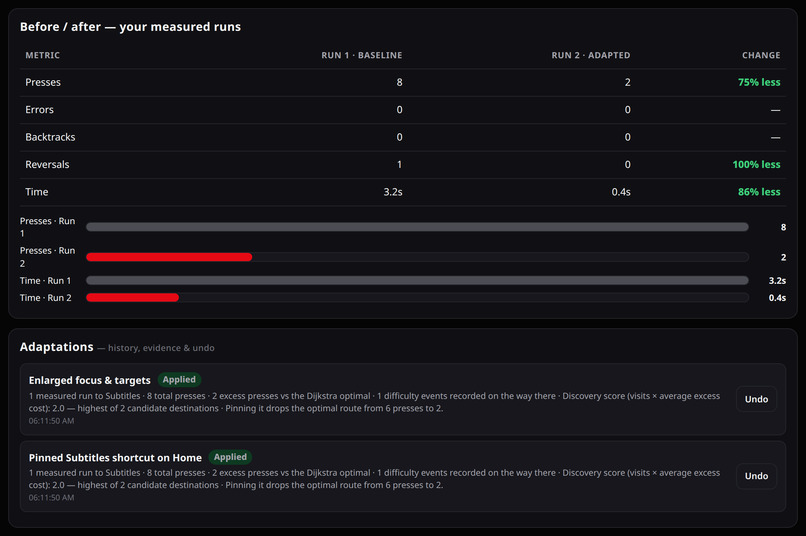806x536 pixels.
Task: Click 'Pinned Subtitles shortcut on Home' title
Action: (x=115, y=457)
